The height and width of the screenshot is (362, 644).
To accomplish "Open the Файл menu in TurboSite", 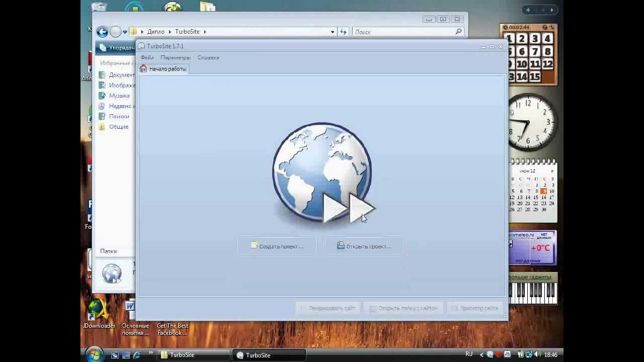I will click(x=147, y=57).
